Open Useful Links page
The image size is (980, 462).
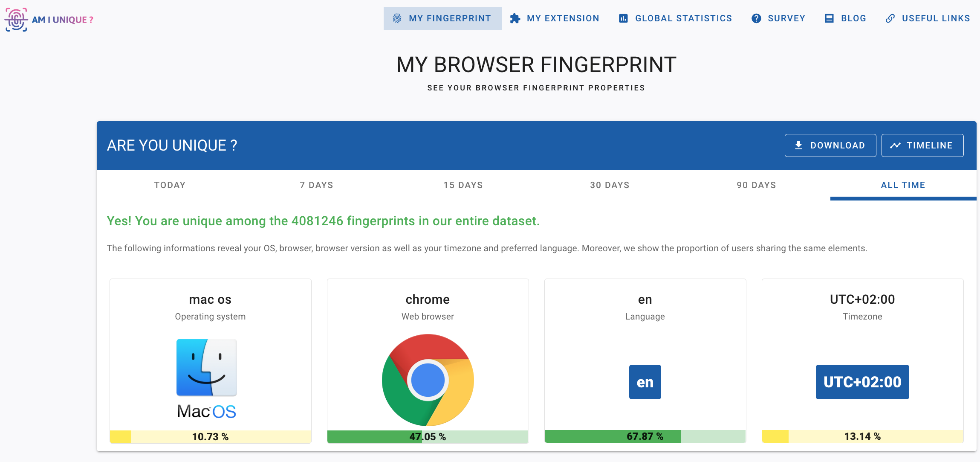point(928,18)
